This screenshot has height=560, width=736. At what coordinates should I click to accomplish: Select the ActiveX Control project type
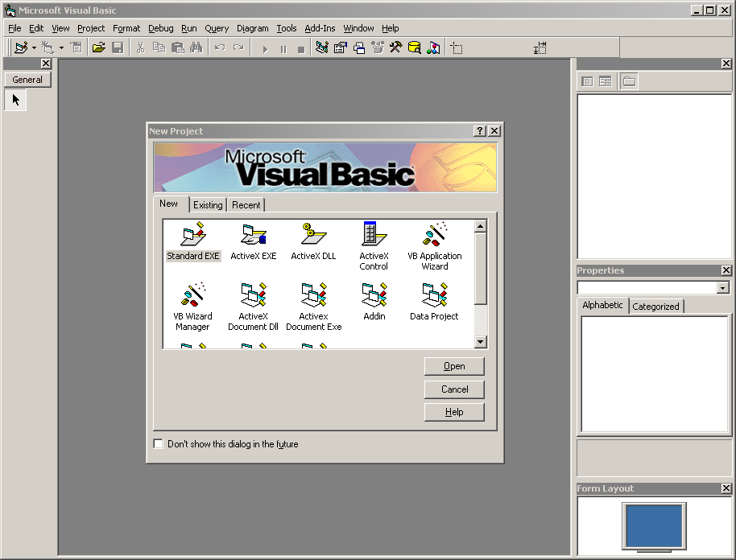[x=374, y=246]
